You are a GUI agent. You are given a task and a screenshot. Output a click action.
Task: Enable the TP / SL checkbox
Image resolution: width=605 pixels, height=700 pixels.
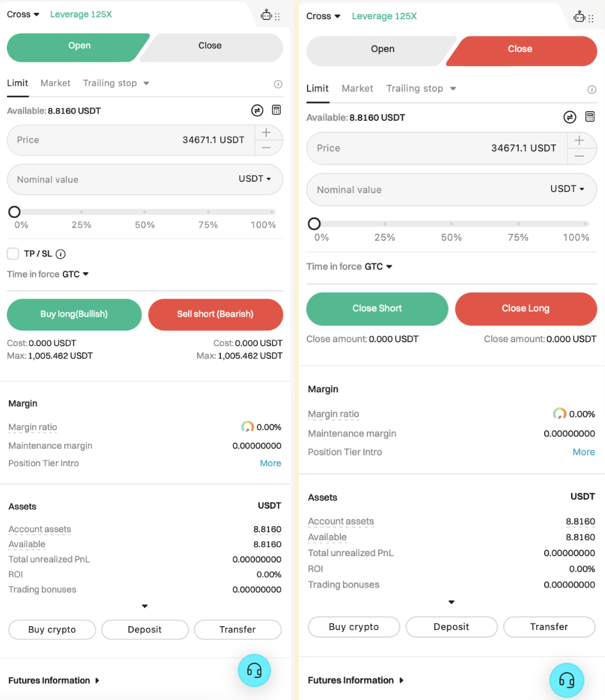pos(13,254)
